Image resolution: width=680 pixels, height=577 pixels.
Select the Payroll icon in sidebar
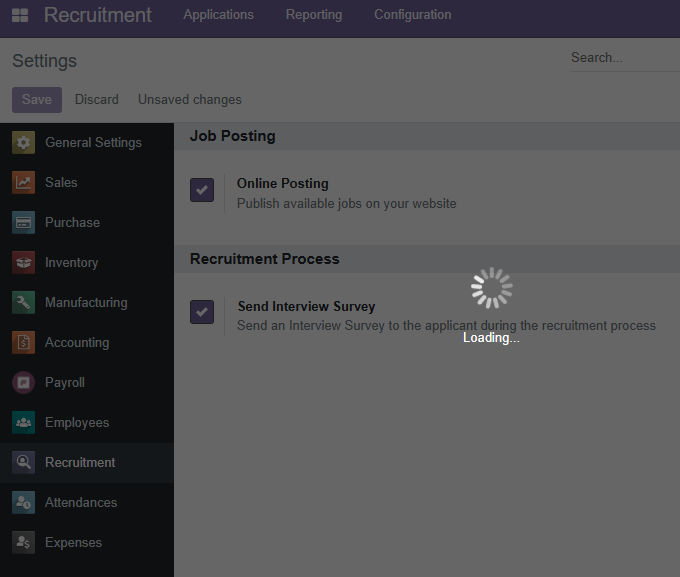pyautogui.click(x=23, y=382)
